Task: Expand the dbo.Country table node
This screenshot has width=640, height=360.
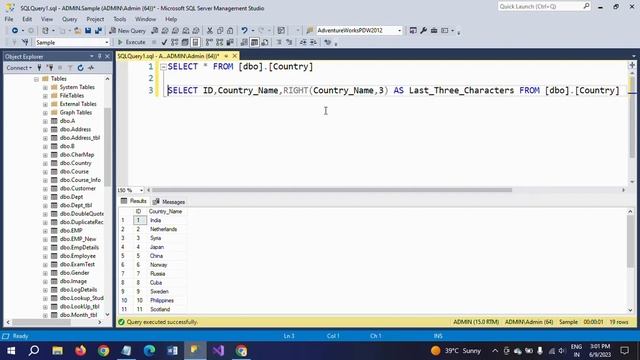Action: pyautogui.click(x=45, y=163)
